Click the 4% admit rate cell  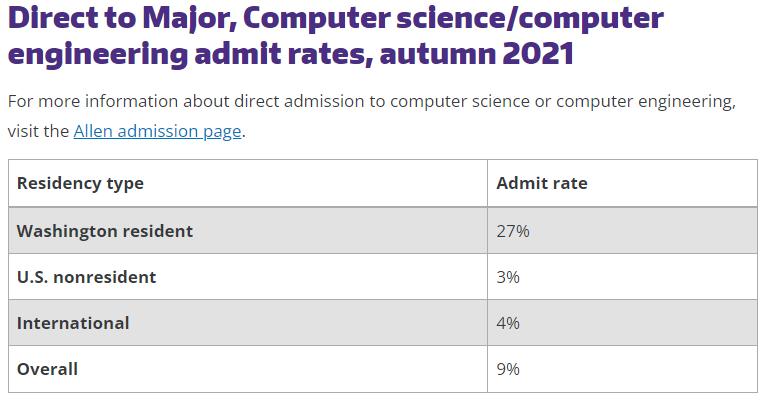(508, 323)
